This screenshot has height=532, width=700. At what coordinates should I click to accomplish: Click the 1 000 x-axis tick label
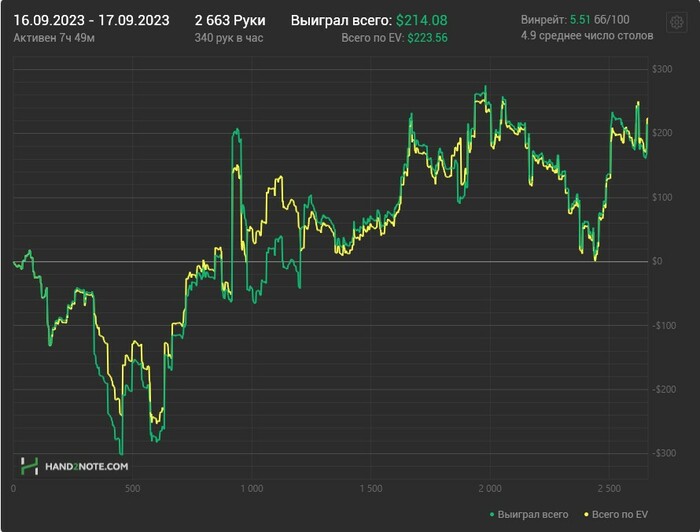(x=251, y=489)
